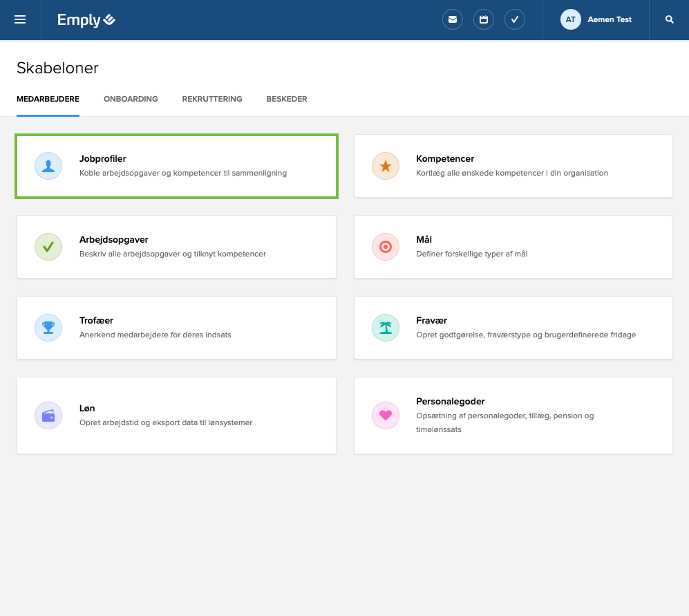Switch to the Rekruttering tab
689x616 pixels.
pos(212,99)
